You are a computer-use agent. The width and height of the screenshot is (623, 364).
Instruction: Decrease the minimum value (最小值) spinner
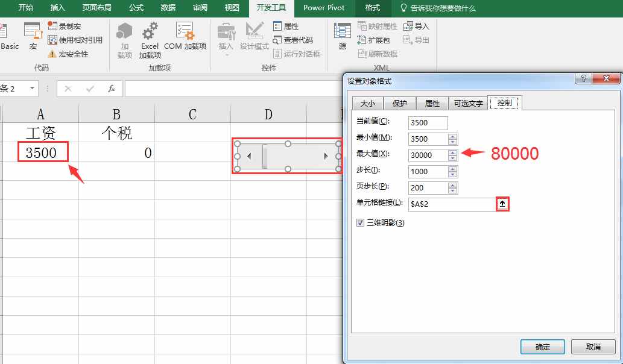(452, 142)
